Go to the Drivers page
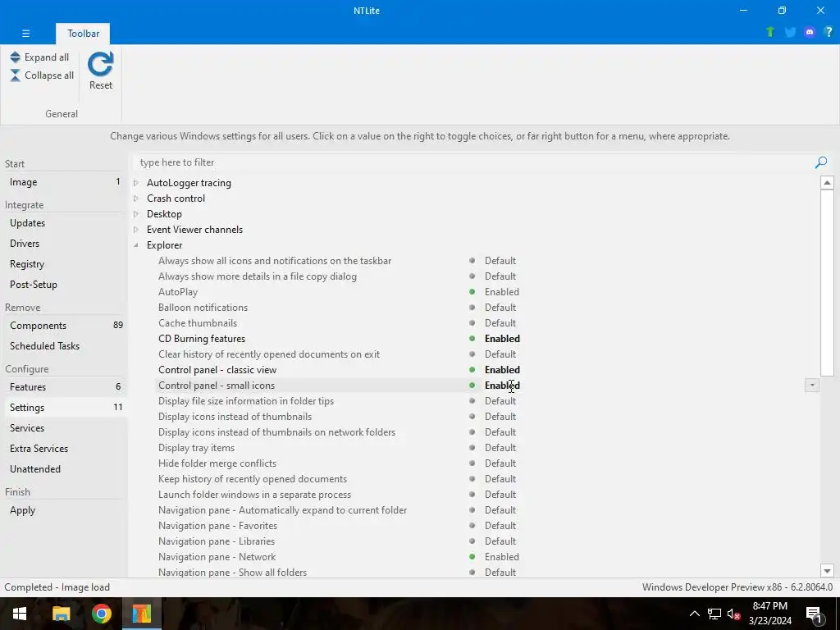The height and width of the screenshot is (630, 840). point(65,243)
